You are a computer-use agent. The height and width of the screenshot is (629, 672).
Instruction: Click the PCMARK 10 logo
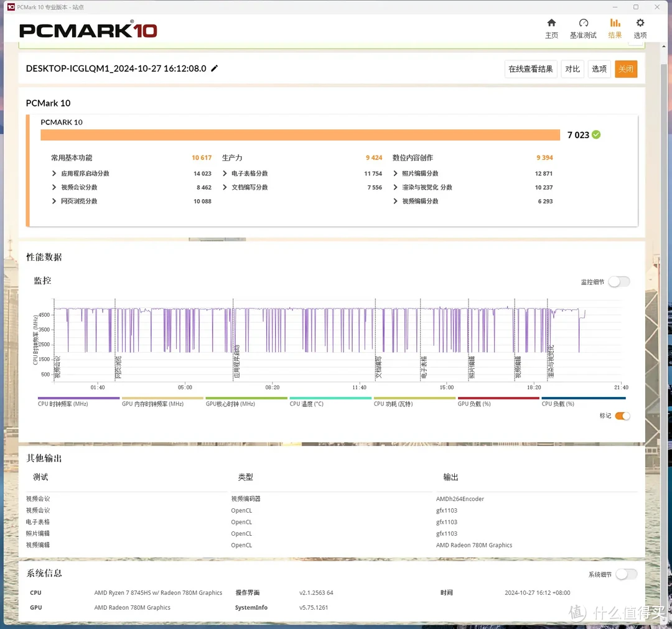(88, 30)
